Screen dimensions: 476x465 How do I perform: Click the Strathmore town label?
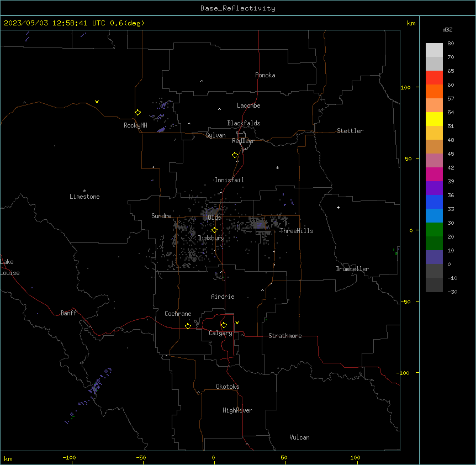coord(285,336)
